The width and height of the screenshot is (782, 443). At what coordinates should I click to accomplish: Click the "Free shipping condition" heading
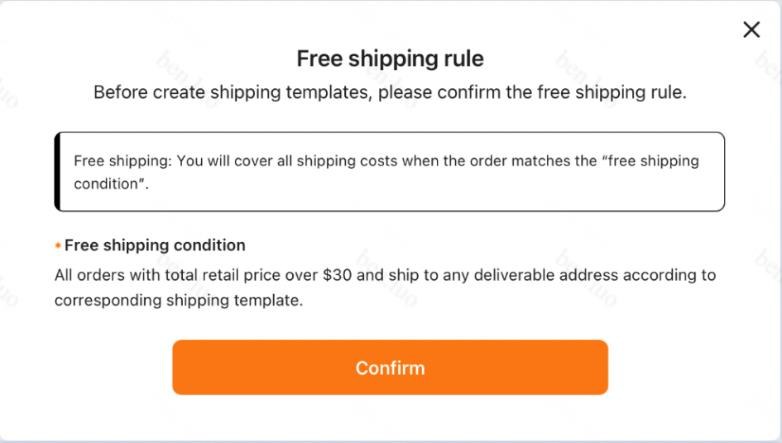(155, 245)
